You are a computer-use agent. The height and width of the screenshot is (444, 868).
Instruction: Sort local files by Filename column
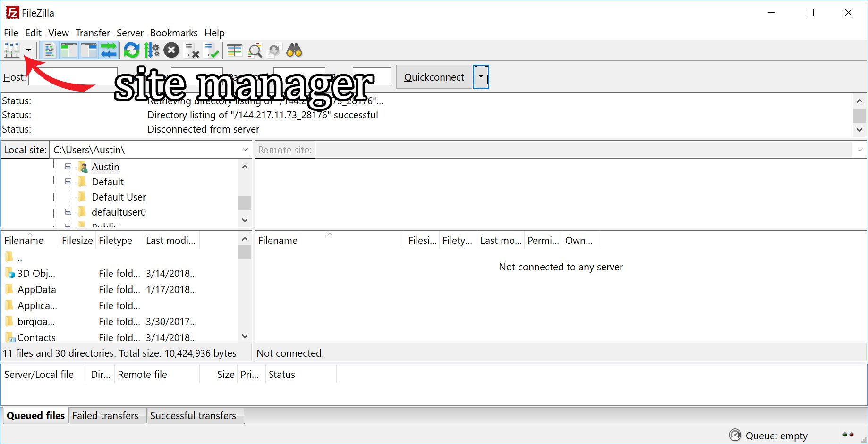(x=30, y=240)
